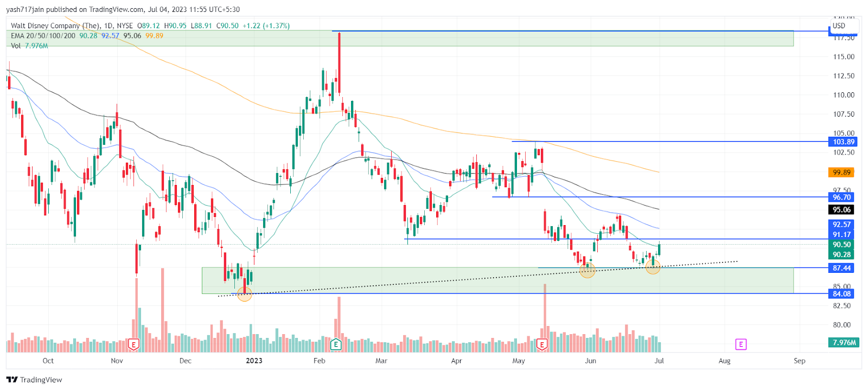This screenshot has height=390, width=868.
Task: Click the high value H90.95
Action: click(x=175, y=25)
